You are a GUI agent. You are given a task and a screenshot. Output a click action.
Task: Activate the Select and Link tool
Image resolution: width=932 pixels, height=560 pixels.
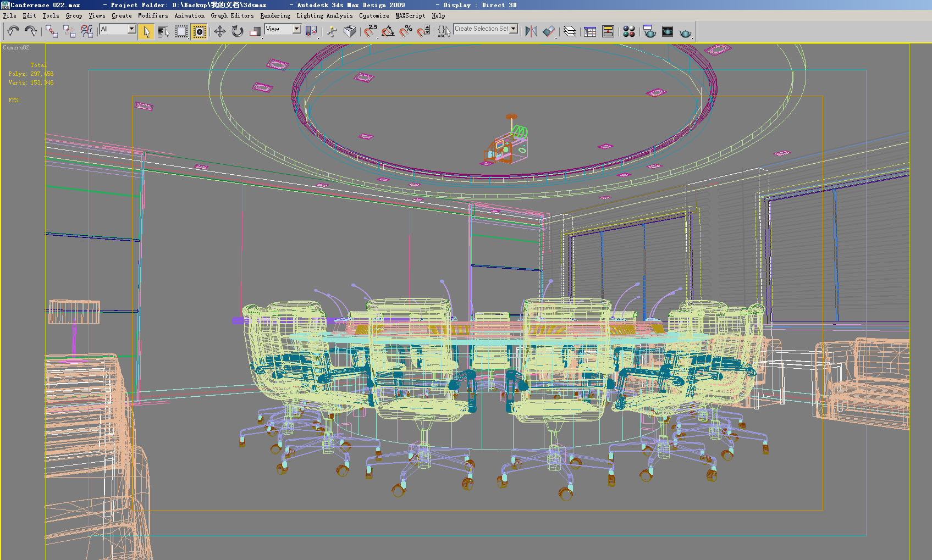click(x=52, y=31)
